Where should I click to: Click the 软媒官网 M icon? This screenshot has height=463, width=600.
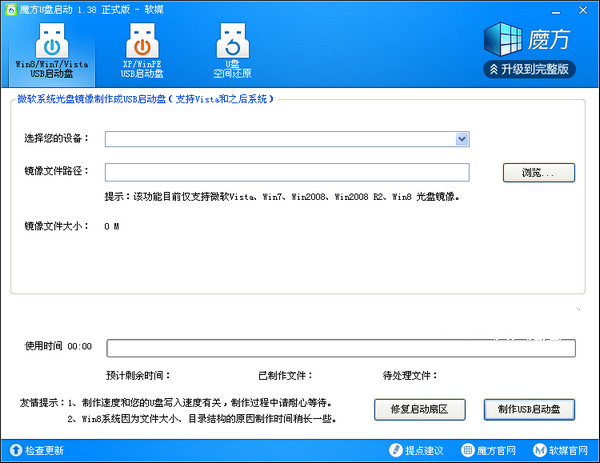pos(540,450)
